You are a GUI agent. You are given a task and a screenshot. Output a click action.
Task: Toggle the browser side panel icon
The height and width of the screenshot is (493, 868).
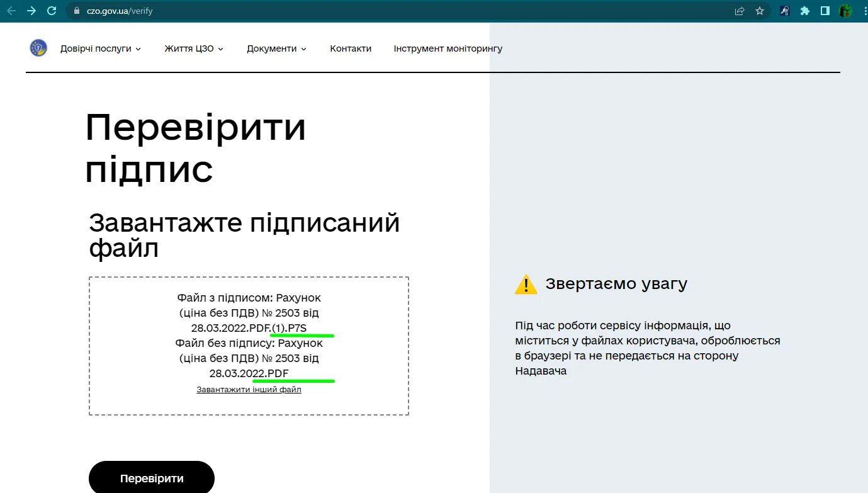(825, 11)
